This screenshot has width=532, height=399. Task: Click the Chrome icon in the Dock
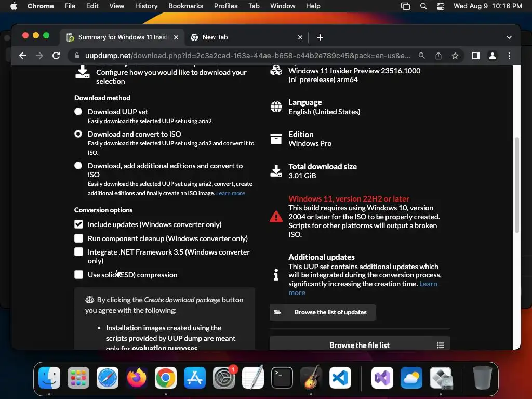pos(166,377)
